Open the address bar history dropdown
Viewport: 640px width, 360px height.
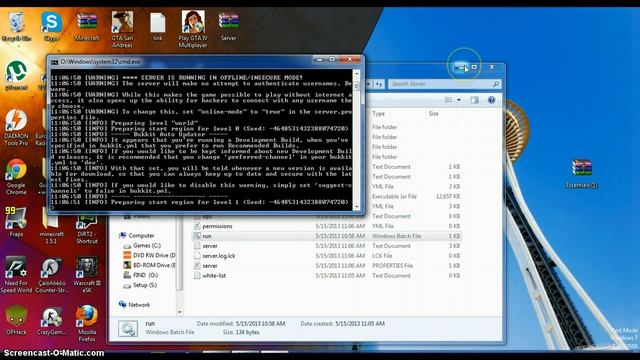click(369, 84)
